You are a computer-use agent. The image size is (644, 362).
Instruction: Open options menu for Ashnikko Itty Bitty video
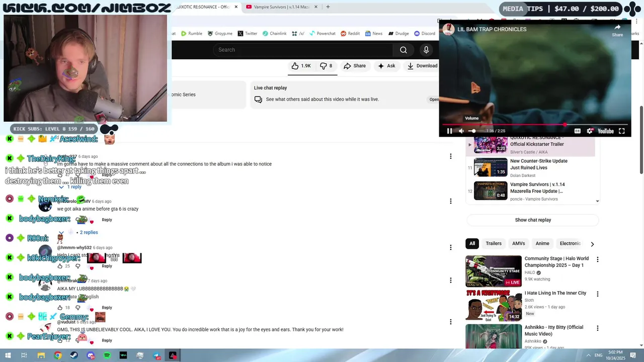coord(597,328)
